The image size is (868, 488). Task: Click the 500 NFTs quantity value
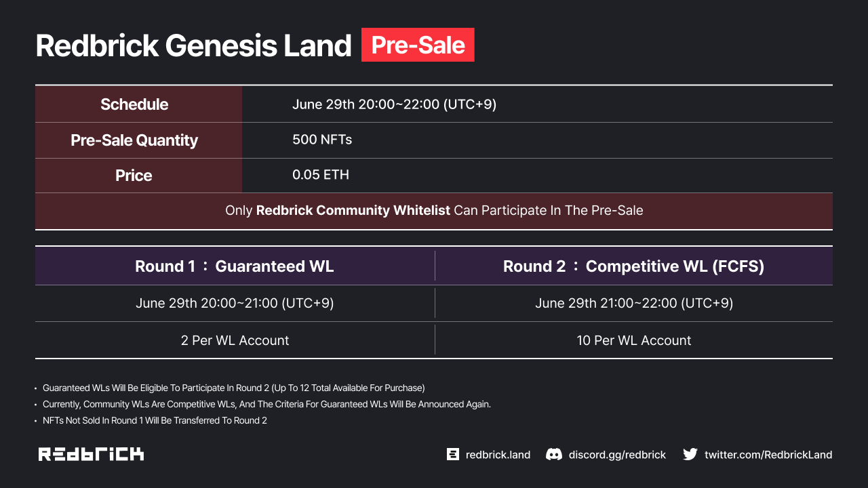pos(322,140)
